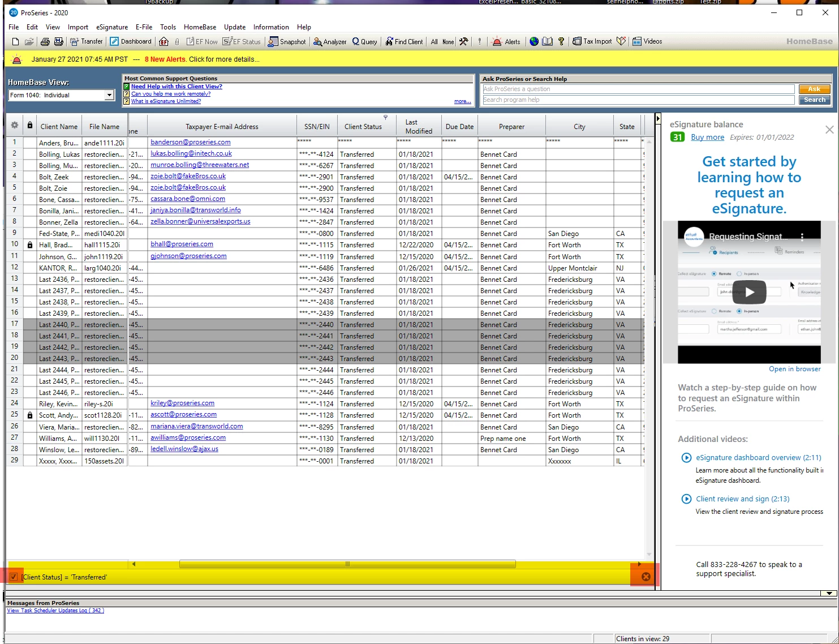Viewport: 839px width, 644px height.
Task: Click the None toolbar button
Action: [x=448, y=41]
